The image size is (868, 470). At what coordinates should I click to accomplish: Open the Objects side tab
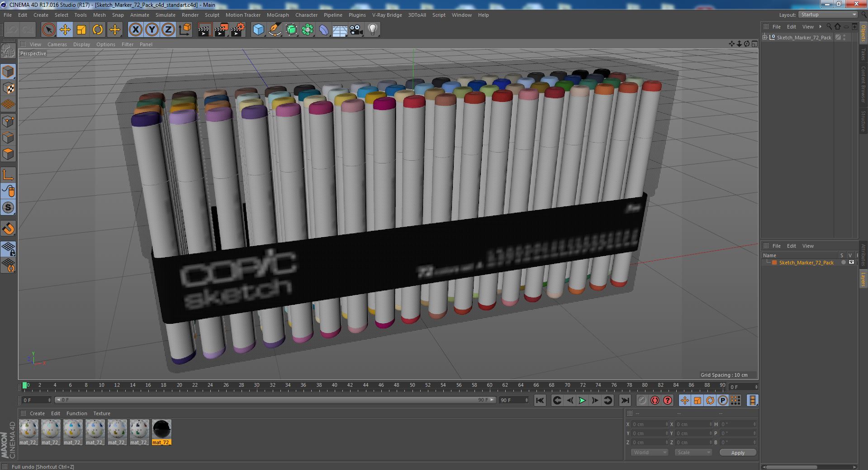point(863,34)
